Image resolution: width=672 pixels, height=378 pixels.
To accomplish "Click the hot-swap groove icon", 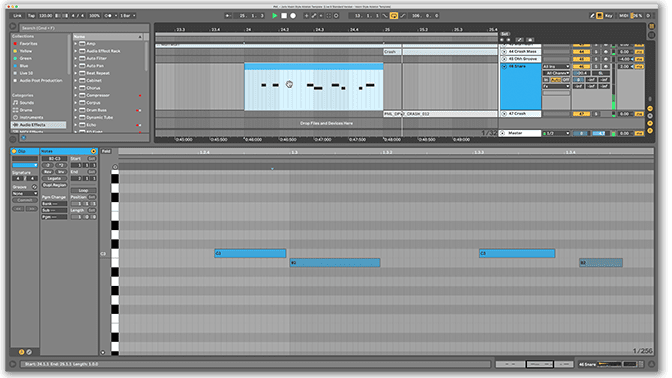I will click(34, 187).
